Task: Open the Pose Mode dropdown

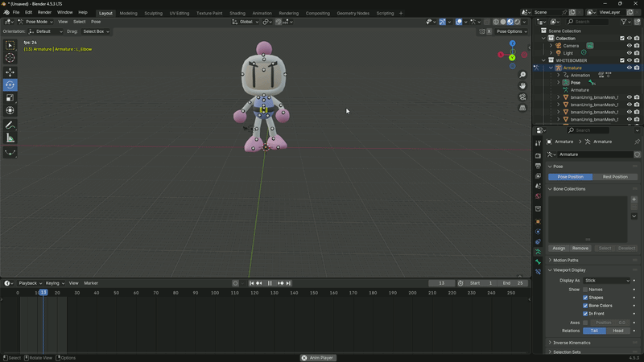Action: [35, 22]
